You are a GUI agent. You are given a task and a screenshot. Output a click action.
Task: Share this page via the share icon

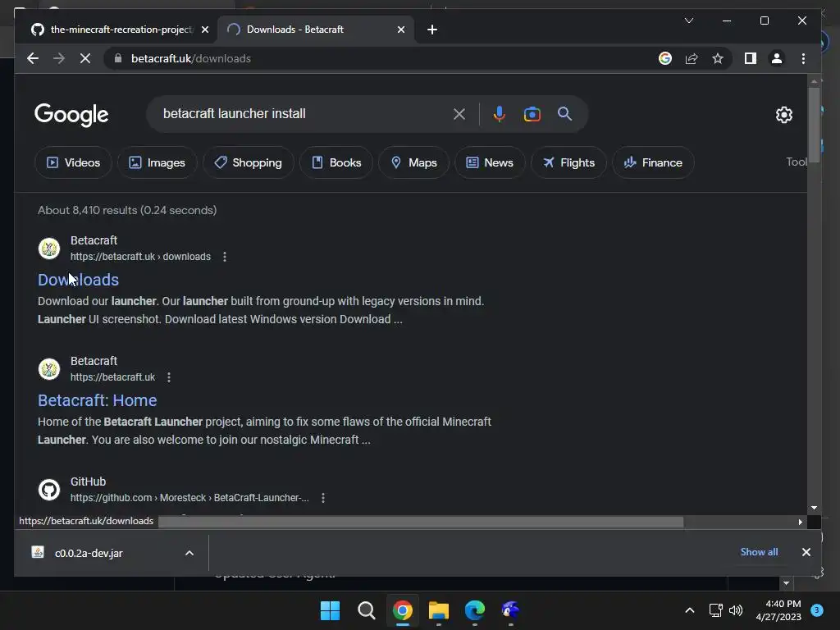click(692, 58)
